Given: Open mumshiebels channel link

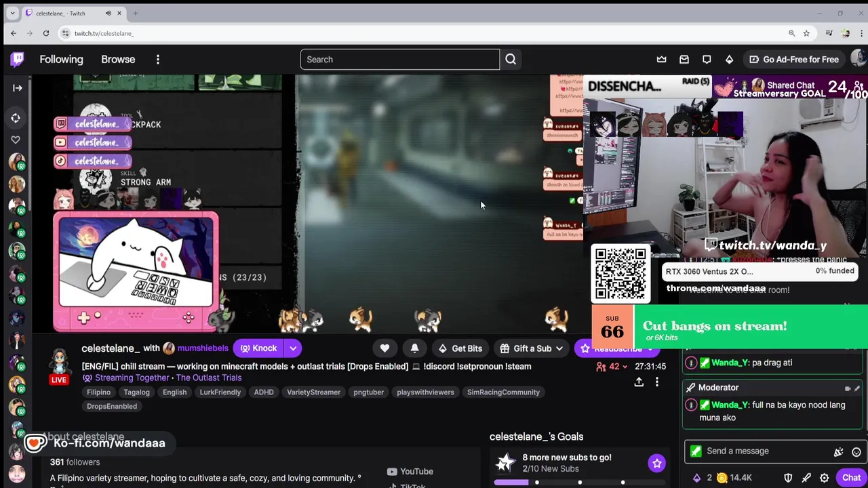Looking at the screenshot, I should [x=203, y=348].
